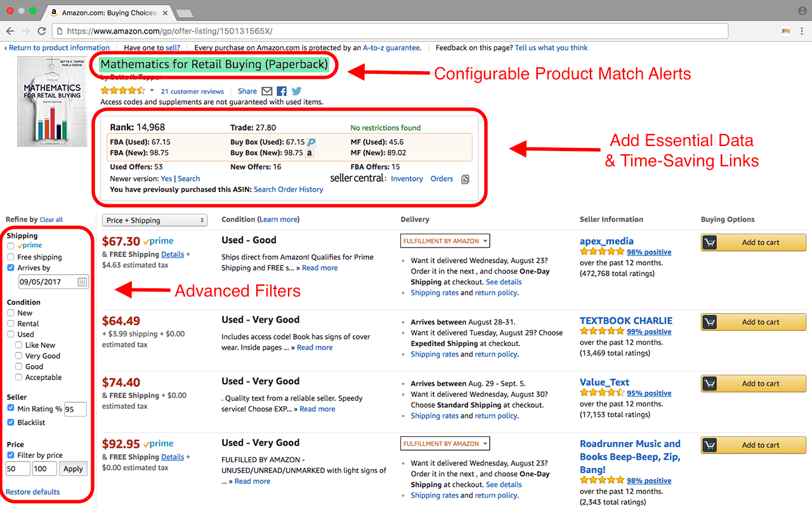The height and width of the screenshot is (508, 812).
Task: Click Read more on Value_Text offer
Action: coord(317,409)
